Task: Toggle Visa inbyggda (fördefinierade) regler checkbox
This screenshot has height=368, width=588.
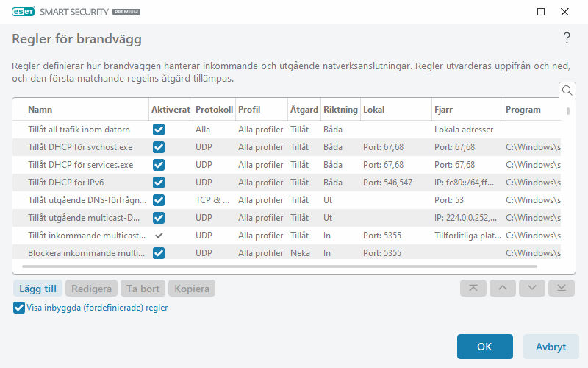Action: [x=19, y=308]
